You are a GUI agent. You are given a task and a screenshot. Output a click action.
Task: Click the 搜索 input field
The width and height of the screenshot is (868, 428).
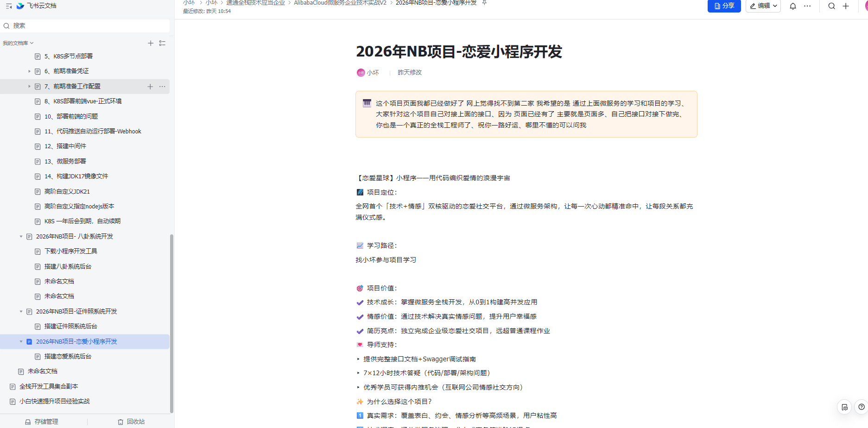[x=88, y=26]
